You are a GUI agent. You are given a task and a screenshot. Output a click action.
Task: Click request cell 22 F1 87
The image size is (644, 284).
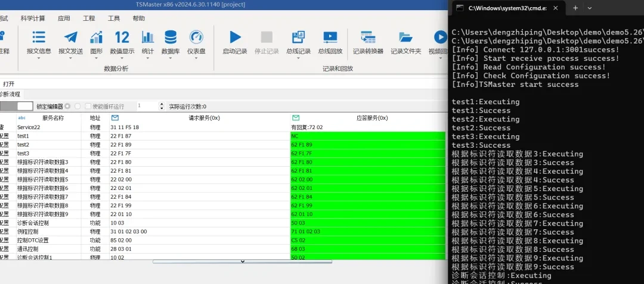click(200, 136)
